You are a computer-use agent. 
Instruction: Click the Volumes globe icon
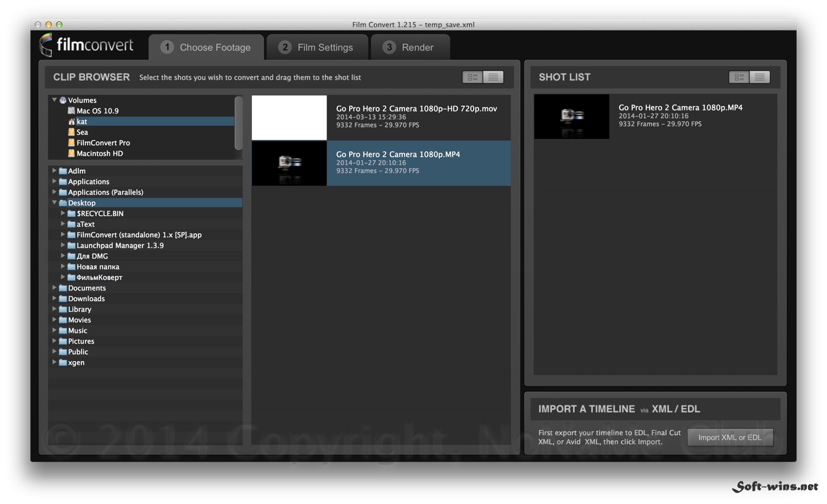(63, 100)
